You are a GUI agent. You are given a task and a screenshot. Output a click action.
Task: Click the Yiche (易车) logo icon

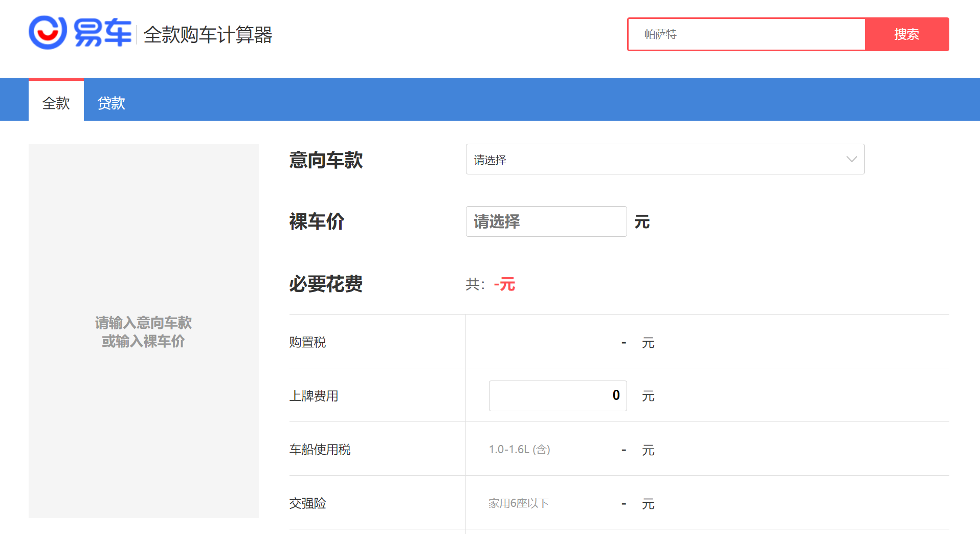[48, 33]
